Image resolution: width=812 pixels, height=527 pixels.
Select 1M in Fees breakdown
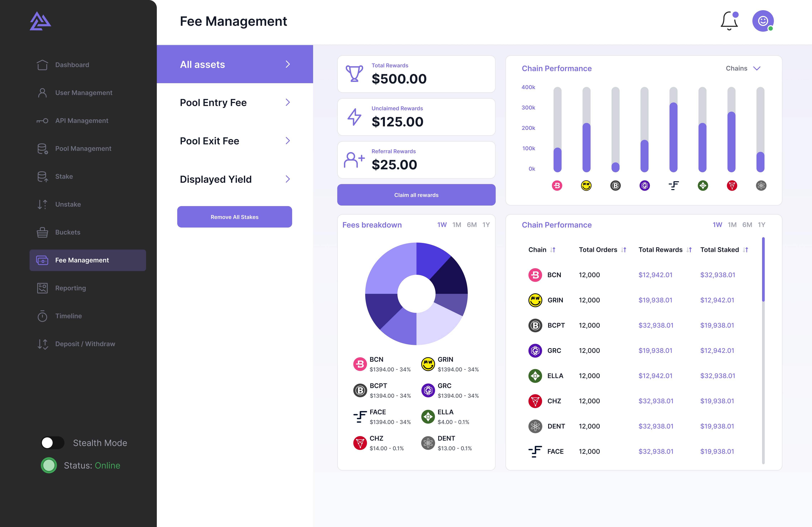[456, 225]
